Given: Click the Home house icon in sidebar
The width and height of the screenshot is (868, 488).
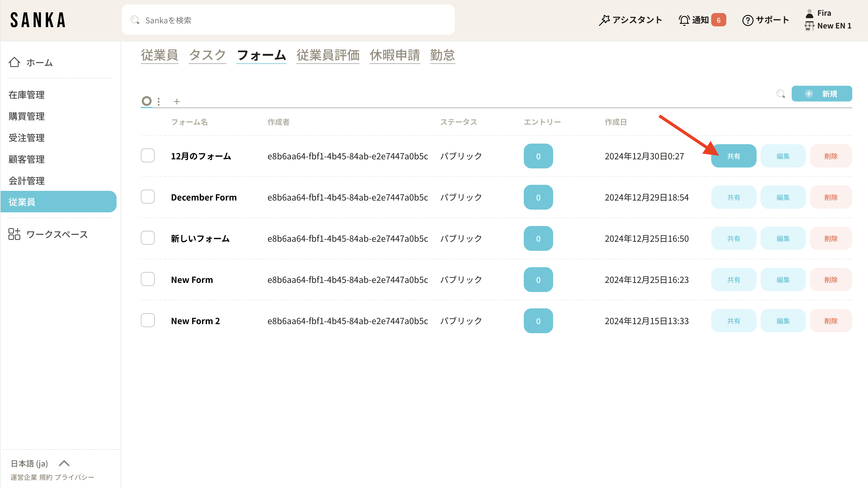Looking at the screenshot, I should (x=14, y=62).
